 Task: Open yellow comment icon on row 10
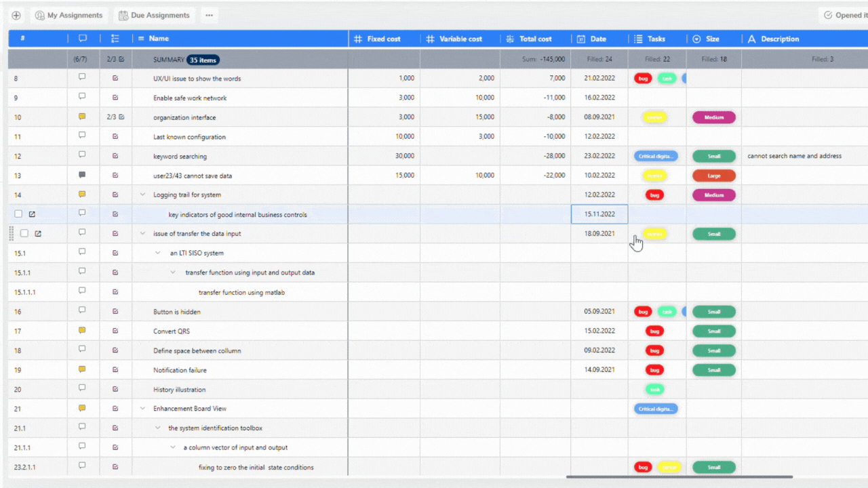click(x=82, y=117)
